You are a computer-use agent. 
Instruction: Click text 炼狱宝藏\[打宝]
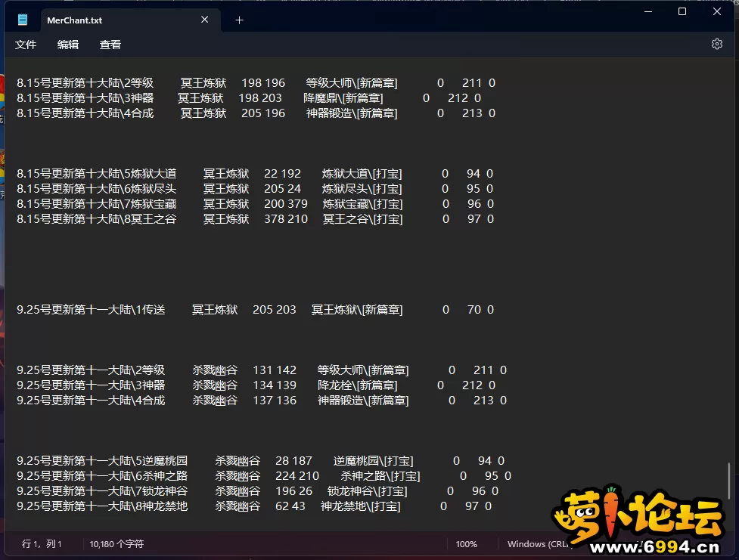362,204
